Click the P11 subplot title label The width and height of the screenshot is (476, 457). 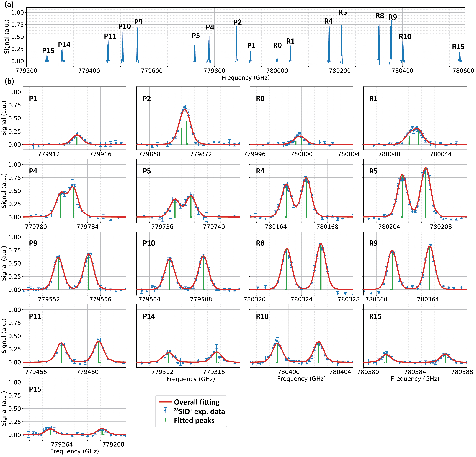click(35, 316)
